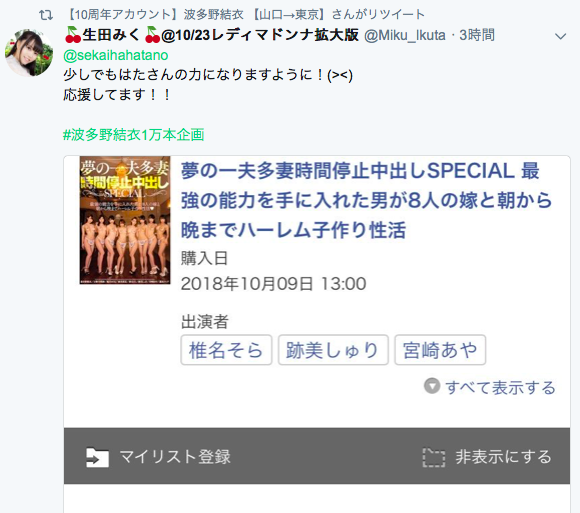The width and height of the screenshot is (580, 513).
Task: Select performer tag 跡美しゅり
Action: pyautogui.click(x=333, y=350)
